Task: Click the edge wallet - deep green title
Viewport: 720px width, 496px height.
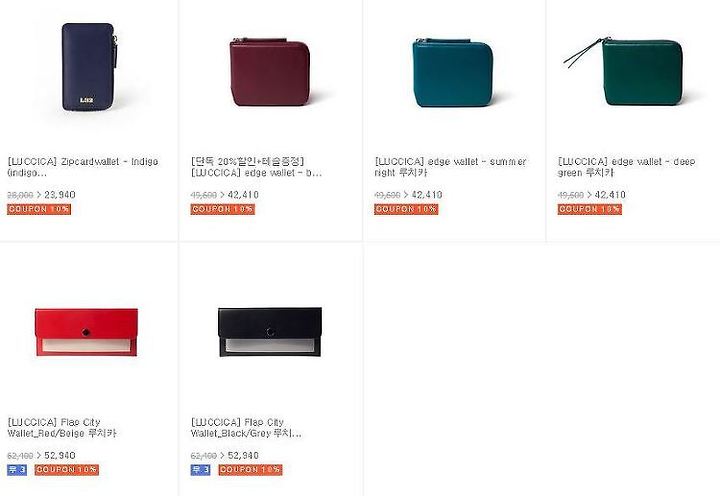Action: (x=627, y=167)
